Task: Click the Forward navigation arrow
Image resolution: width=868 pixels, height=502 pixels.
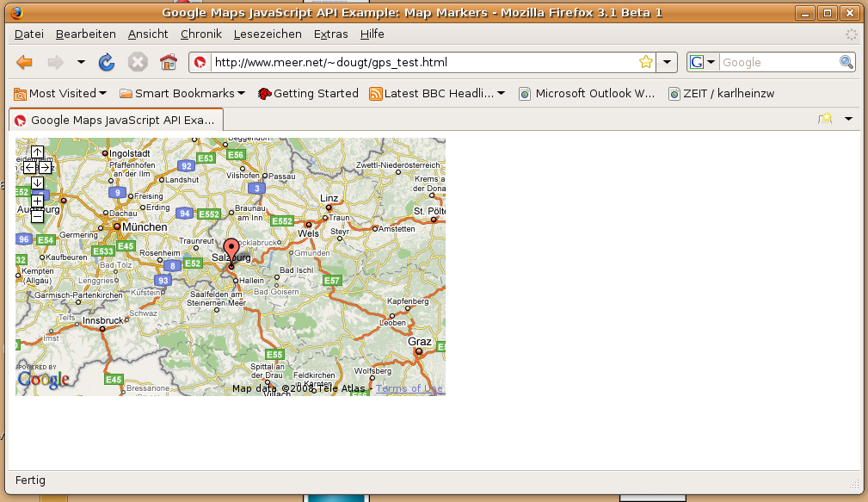Action: pos(55,62)
